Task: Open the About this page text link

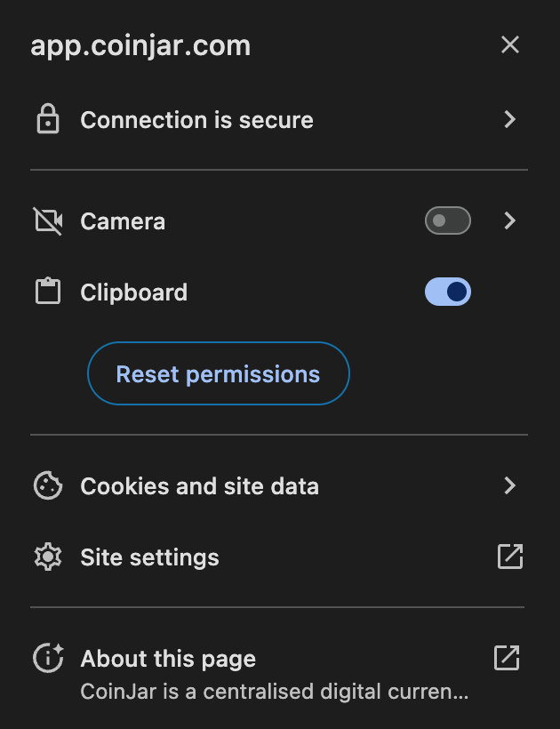Action: (168, 659)
